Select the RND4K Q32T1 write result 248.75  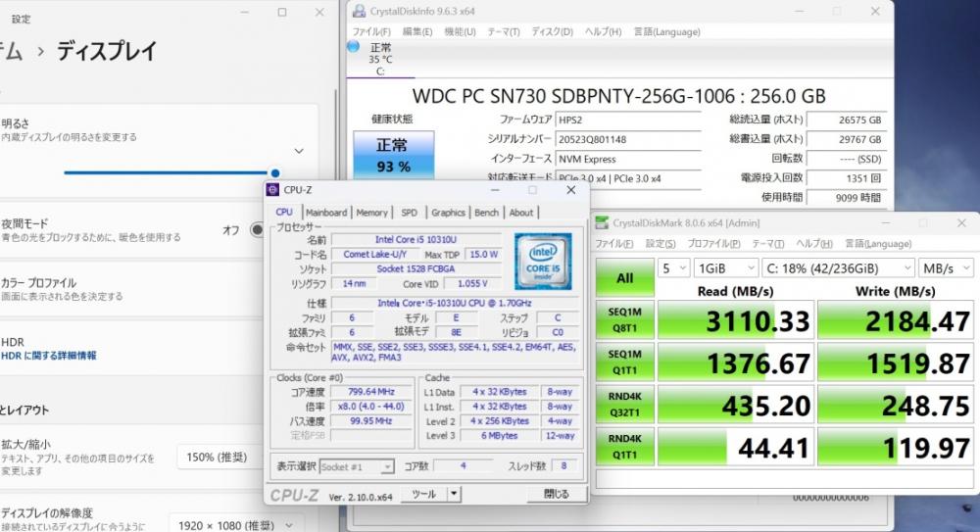[895, 405]
